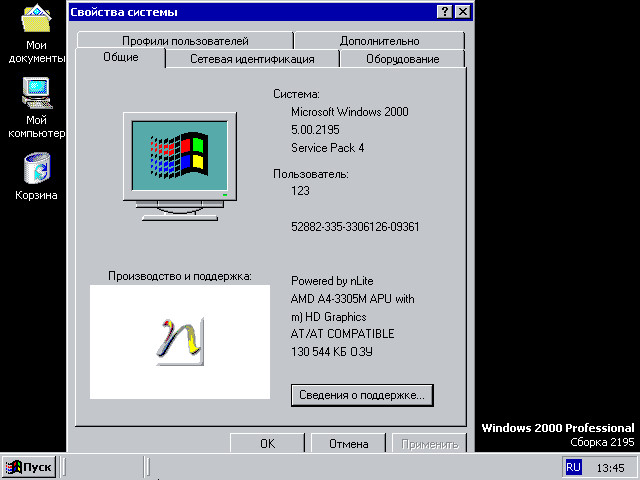Click the taskbar toolbar grip handle near Пуск
The image size is (640, 480).
click(63, 467)
